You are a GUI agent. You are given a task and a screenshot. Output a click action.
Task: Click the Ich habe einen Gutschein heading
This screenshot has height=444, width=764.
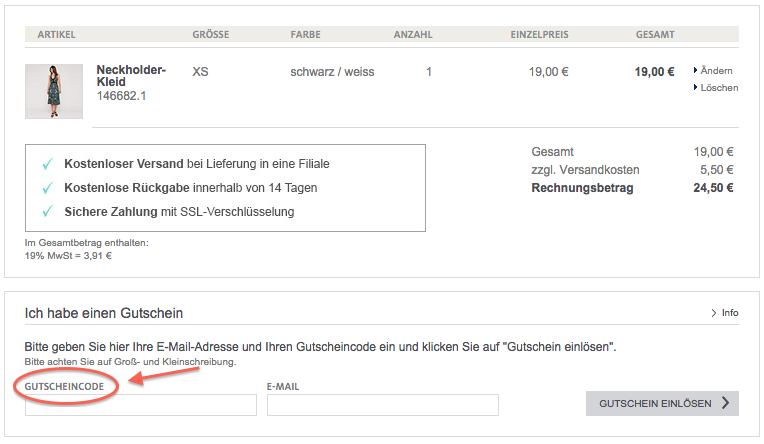pos(103,314)
